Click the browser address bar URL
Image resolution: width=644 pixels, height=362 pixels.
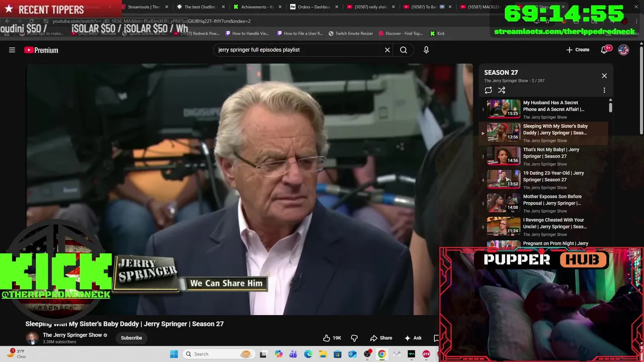tap(151, 21)
